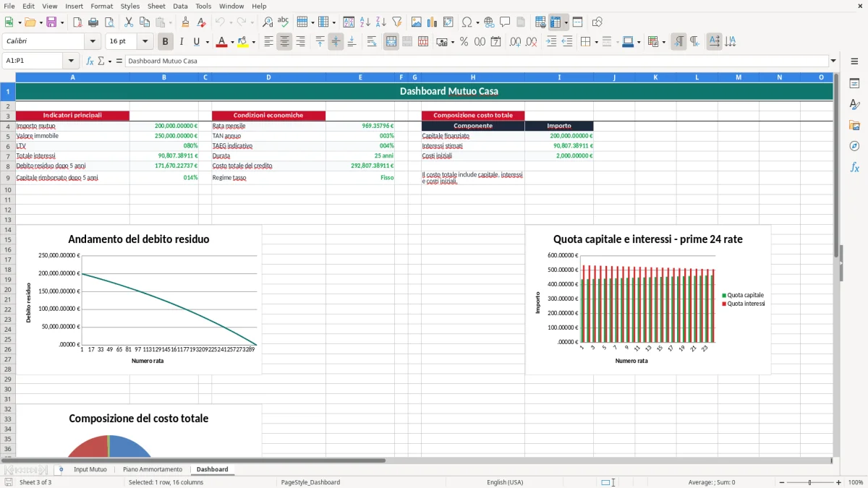Toggle Align Left
868x488 pixels.
268,42
